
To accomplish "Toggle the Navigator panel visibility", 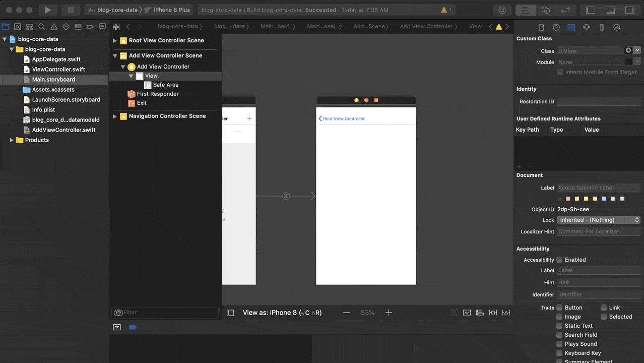I will [x=591, y=10].
